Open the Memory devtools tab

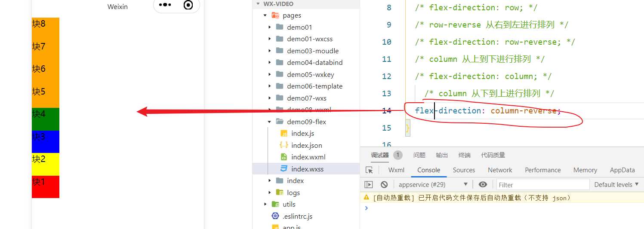coord(585,170)
